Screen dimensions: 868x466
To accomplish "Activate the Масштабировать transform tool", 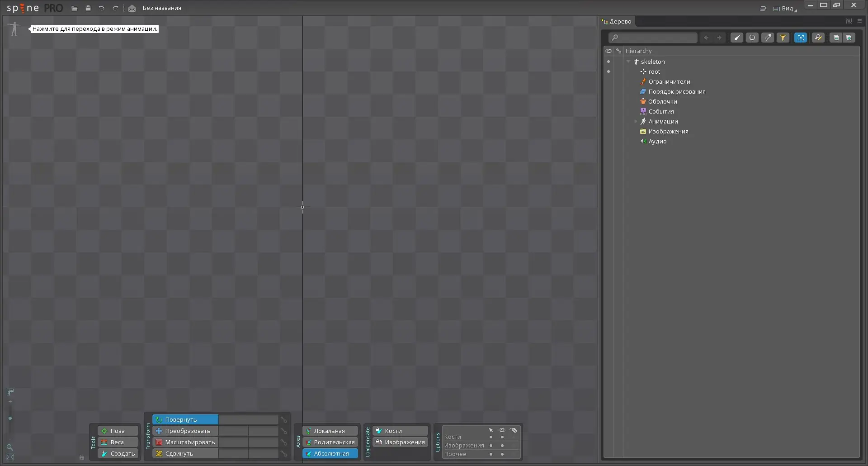I will tap(185, 442).
